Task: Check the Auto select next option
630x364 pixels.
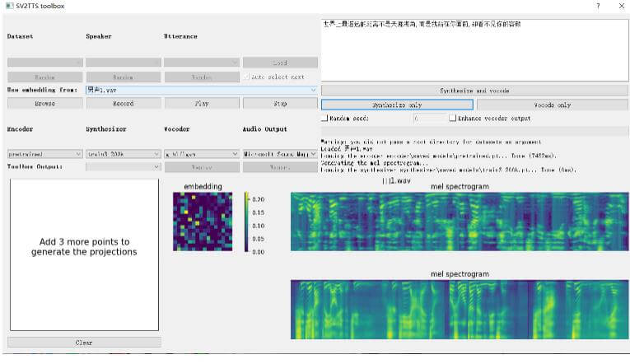Action: [246, 77]
